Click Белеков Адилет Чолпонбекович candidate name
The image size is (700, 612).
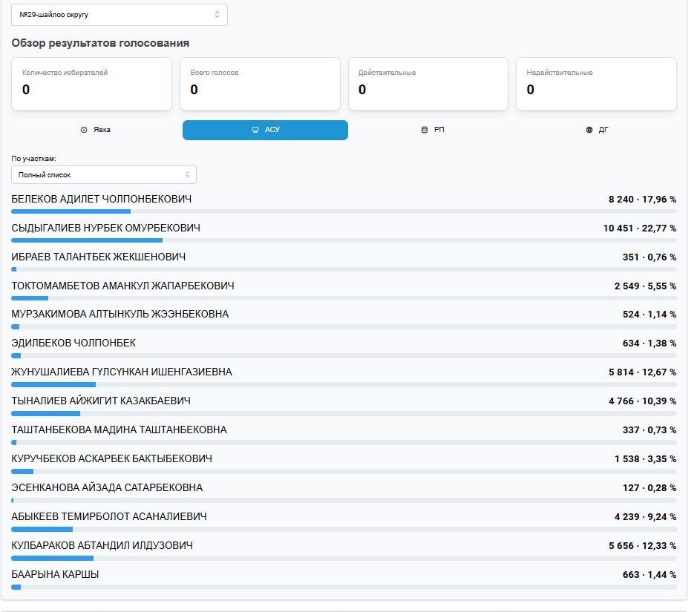(x=102, y=199)
